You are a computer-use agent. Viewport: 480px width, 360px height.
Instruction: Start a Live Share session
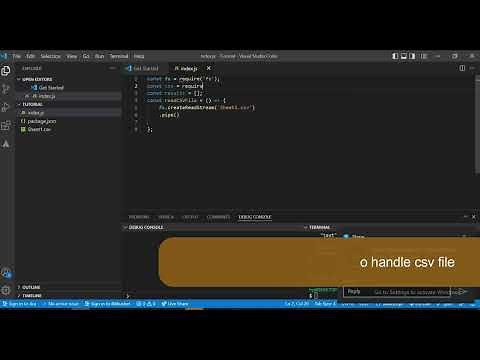click(x=175, y=304)
